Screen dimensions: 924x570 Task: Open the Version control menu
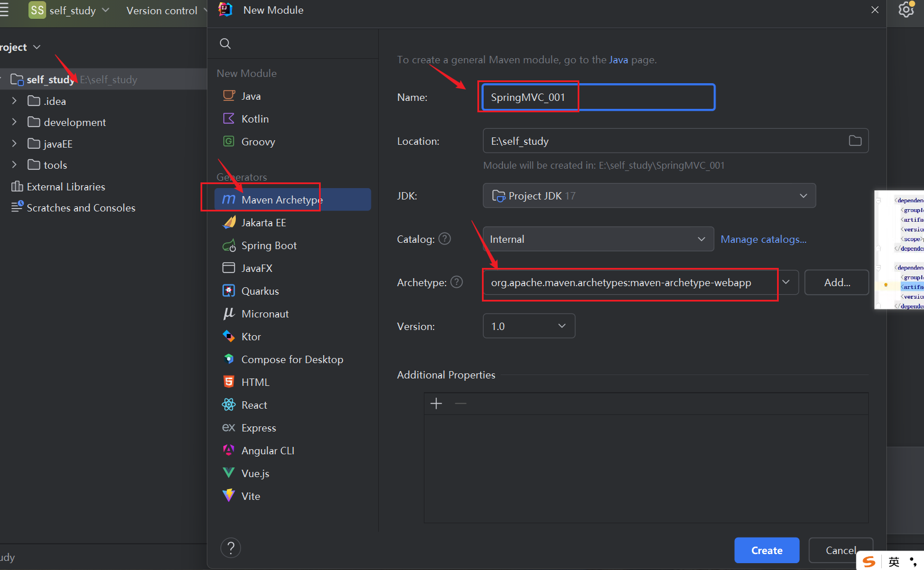tap(165, 11)
